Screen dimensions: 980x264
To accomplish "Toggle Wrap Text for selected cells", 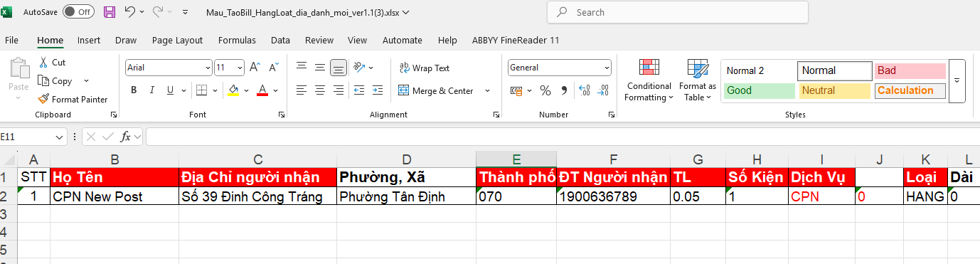I will tap(425, 68).
